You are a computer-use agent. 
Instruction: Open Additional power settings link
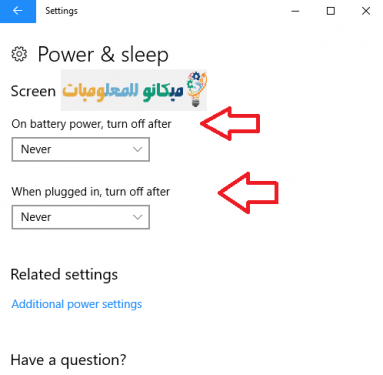point(77,304)
